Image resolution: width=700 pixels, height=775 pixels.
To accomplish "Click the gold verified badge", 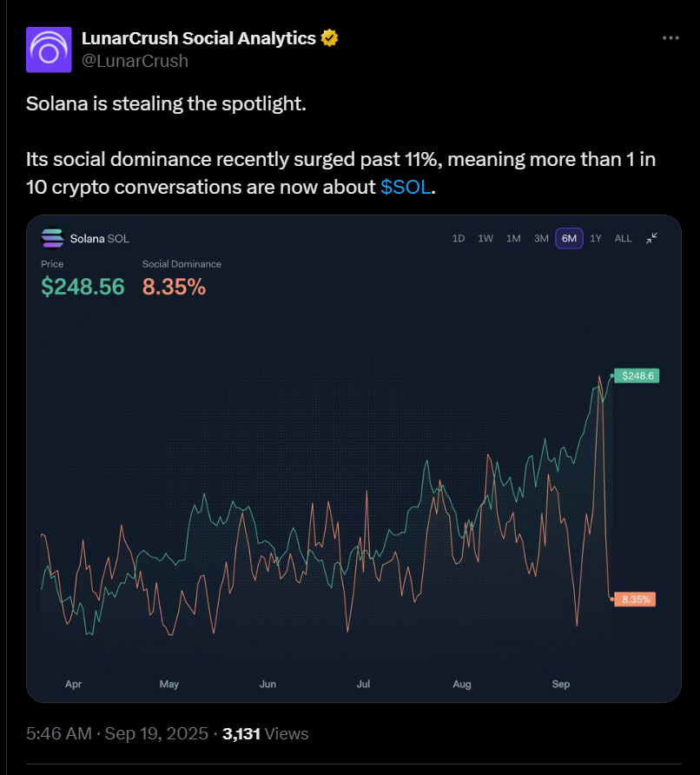I will click(x=329, y=38).
